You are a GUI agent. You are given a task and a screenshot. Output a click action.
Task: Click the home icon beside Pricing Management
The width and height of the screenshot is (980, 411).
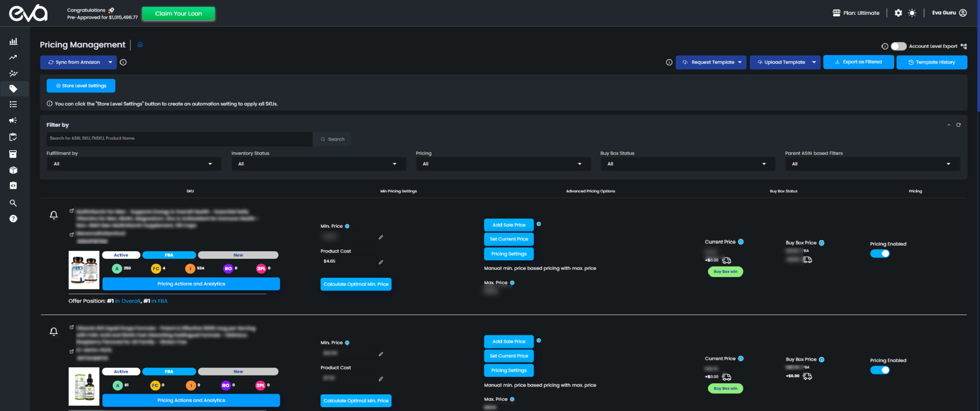140,44
